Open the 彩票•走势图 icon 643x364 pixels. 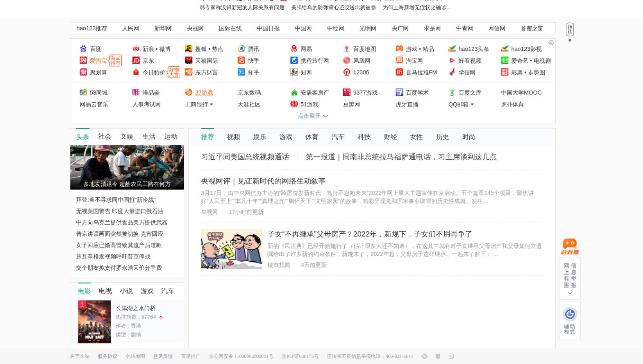(x=505, y=72)
